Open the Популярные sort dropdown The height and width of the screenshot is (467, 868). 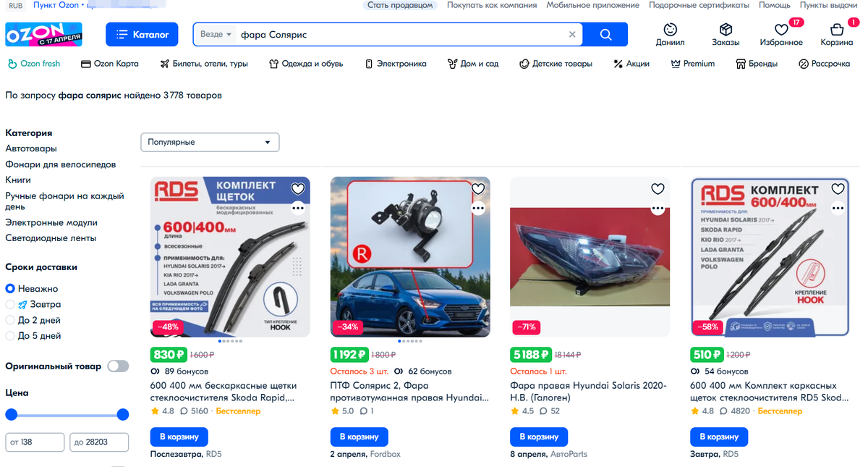pyautogui.click(x=210, y=142)
